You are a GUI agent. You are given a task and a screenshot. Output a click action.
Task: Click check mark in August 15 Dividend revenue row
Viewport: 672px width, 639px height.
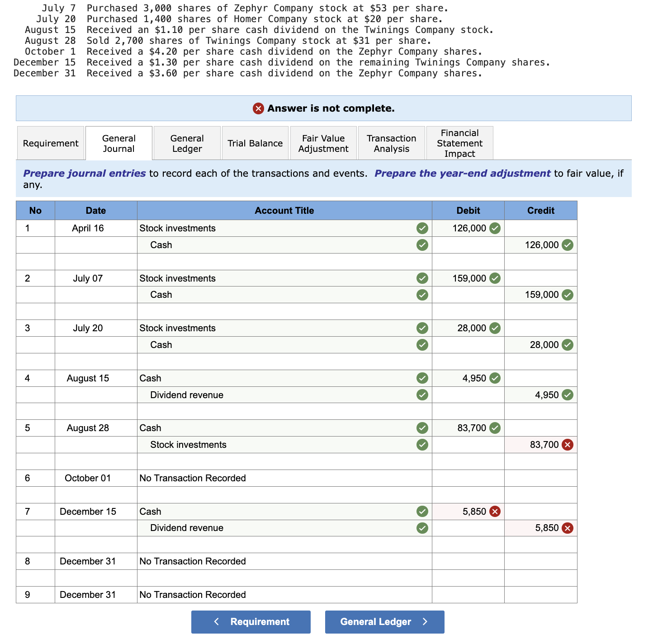click(422, 395)
